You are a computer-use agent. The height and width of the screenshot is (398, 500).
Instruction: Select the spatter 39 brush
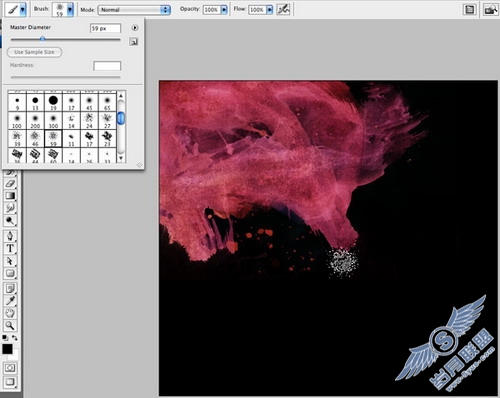coord(17,138)
